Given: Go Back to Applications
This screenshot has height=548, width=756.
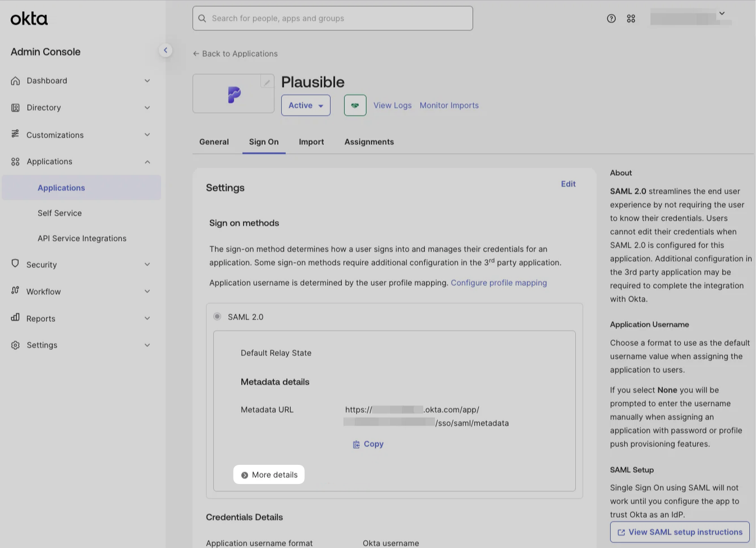Looking at the screenshot, I should click(x=235, y=54).
